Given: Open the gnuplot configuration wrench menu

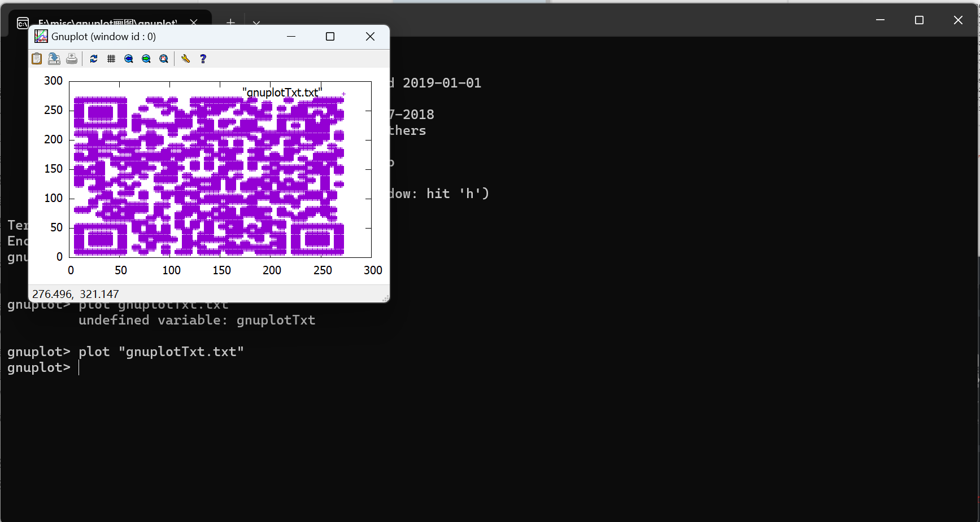Looking at the screenshot, I should tap(185, 59).
